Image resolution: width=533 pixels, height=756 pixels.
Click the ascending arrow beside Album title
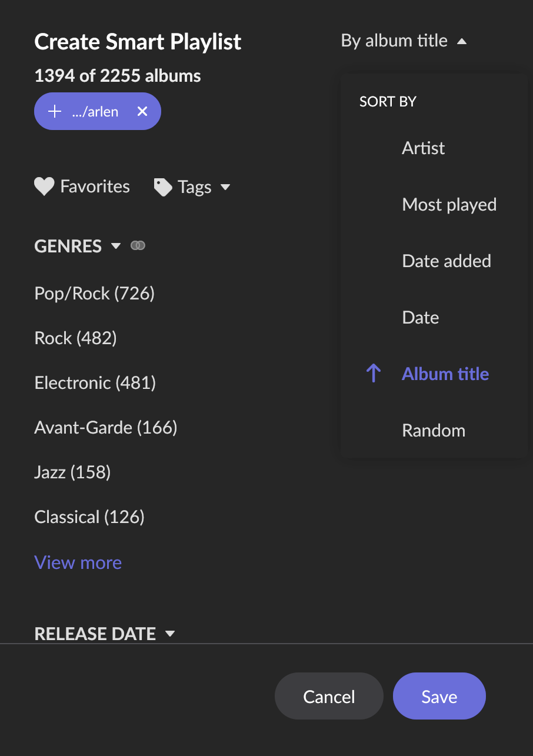(x=374, y=374)
